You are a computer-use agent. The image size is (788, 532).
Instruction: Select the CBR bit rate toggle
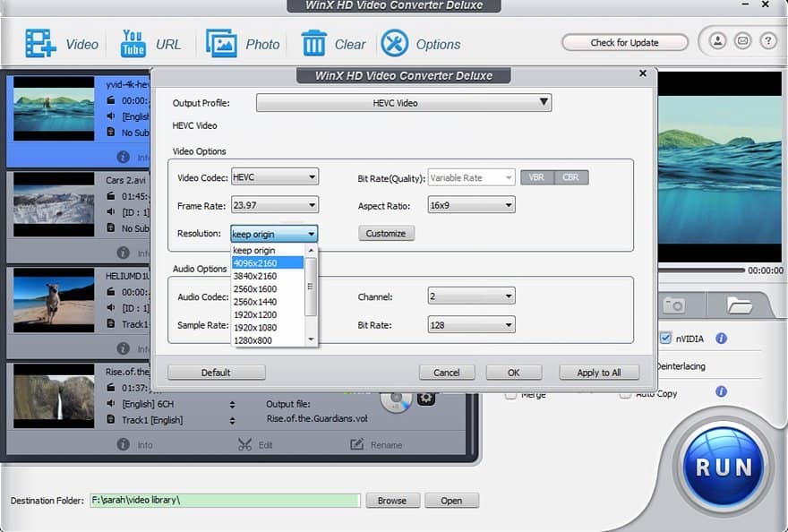click(x=570, y=177)
